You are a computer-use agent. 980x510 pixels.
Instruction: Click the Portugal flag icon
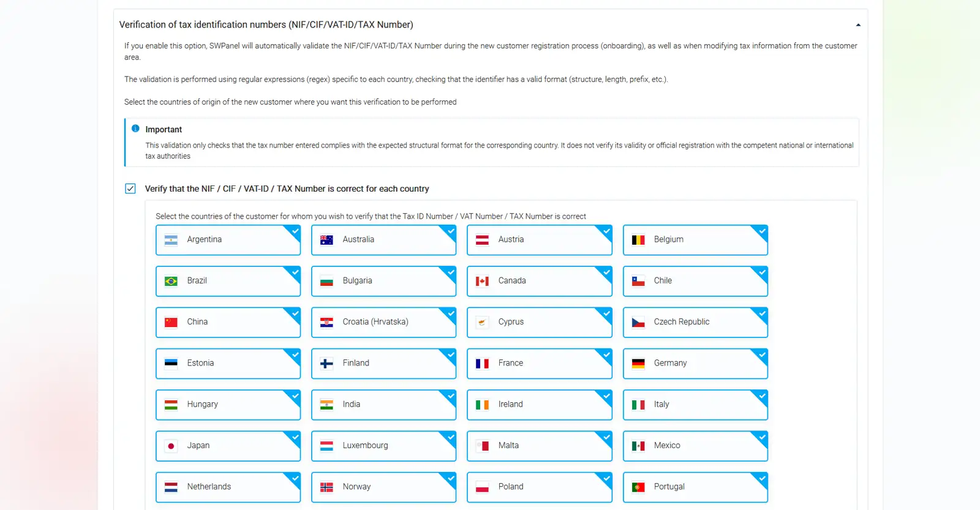[638, 487]
